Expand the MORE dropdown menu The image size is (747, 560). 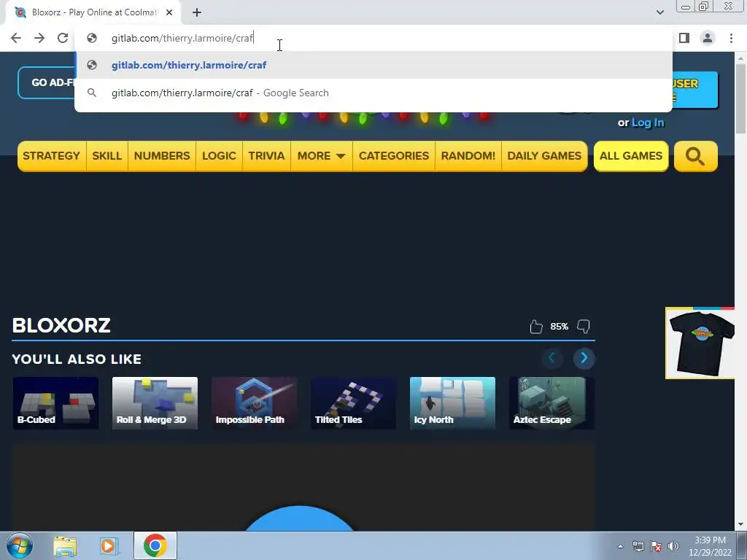pos(322,156)
